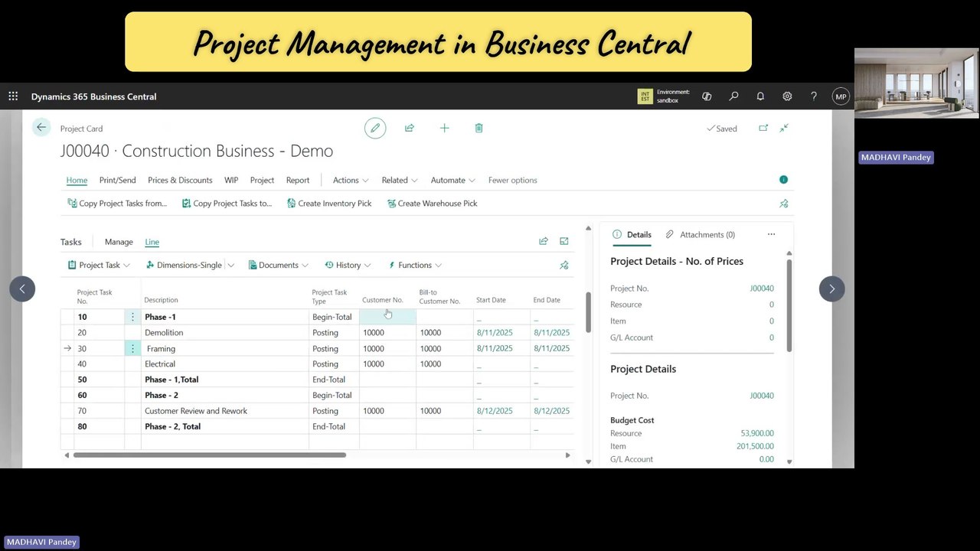Viewport: 980px width, 551px height.
Task: Click Fewer options
Action: click(512, 180)
